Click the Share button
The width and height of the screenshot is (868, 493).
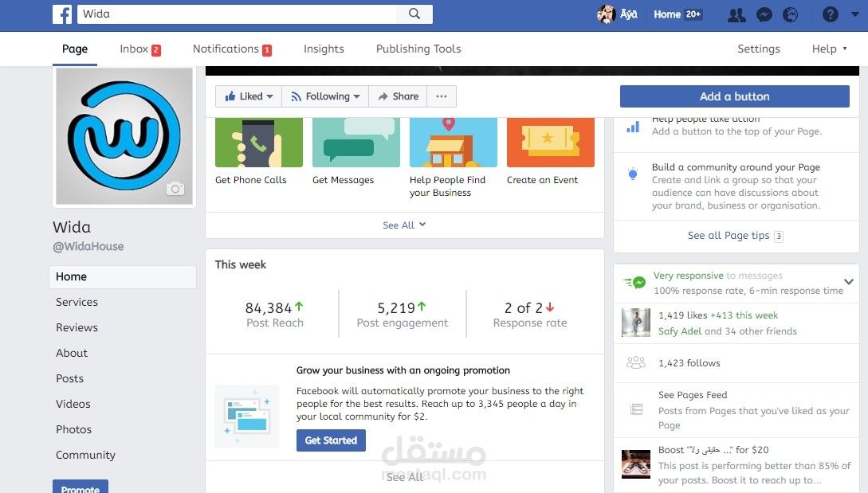pyautogui.click(x=398, y=96)
